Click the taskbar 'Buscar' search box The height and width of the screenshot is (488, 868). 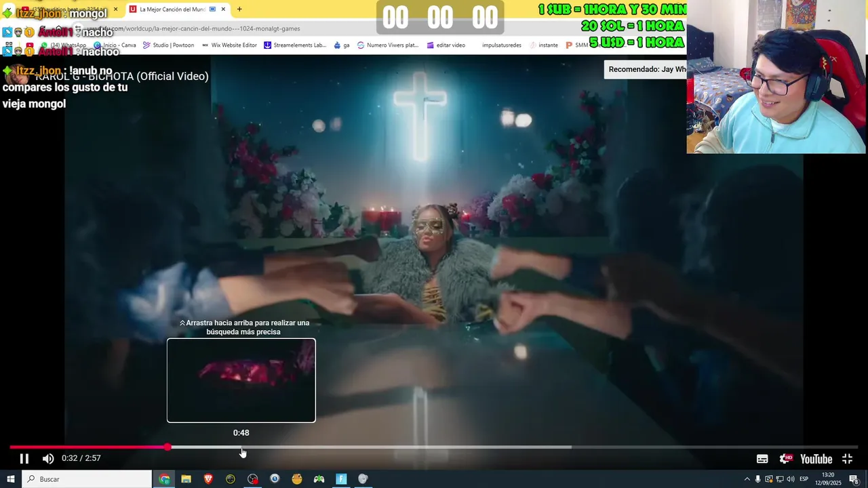pos(87,479)
